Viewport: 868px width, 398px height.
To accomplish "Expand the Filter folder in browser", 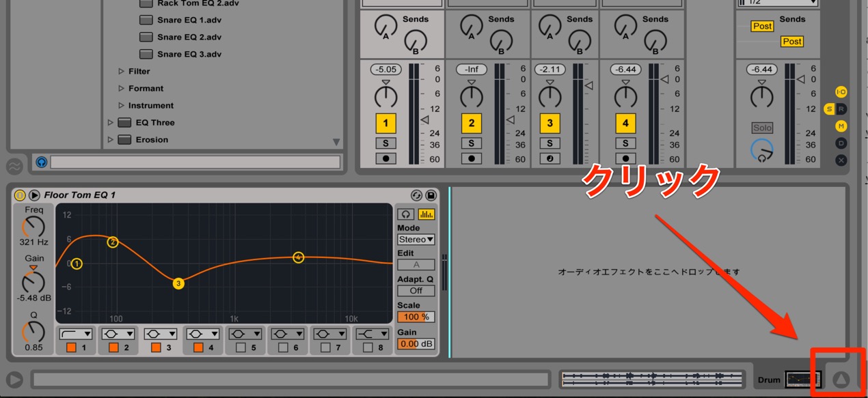I will (x=122, y=71).
